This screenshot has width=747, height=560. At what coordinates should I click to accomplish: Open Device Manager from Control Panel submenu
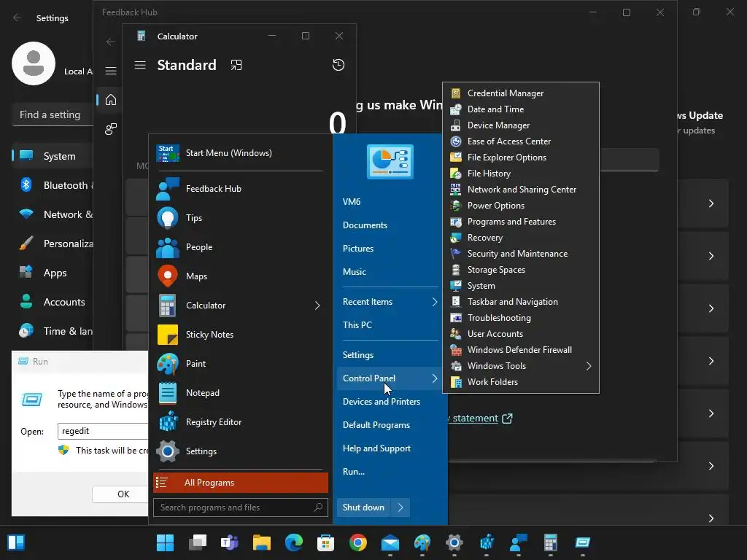coord(521,125)
